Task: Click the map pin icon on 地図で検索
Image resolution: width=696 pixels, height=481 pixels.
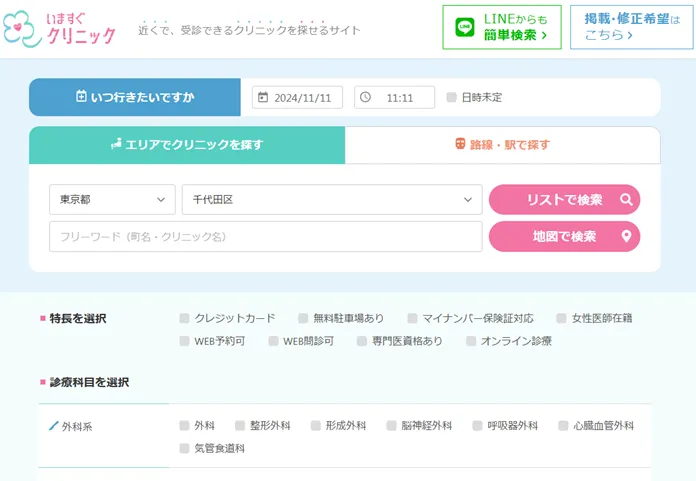Action: 626,237
